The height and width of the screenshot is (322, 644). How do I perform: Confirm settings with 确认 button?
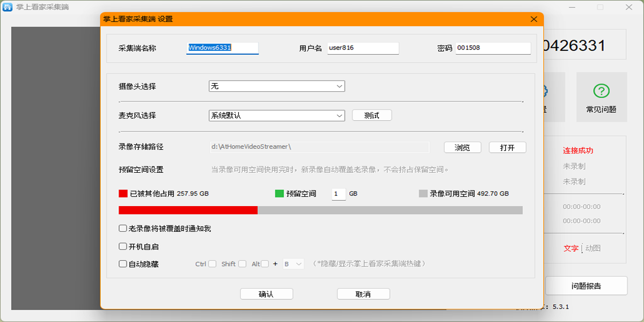[x=266, y=294]
